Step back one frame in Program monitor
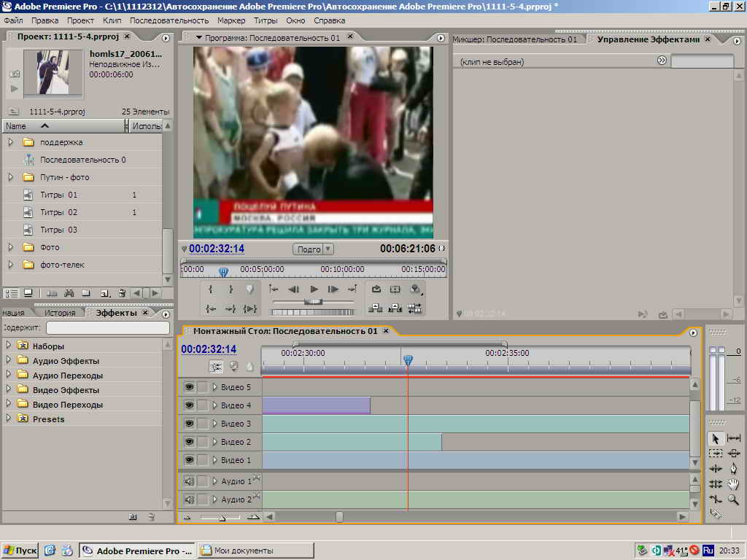 293,289
